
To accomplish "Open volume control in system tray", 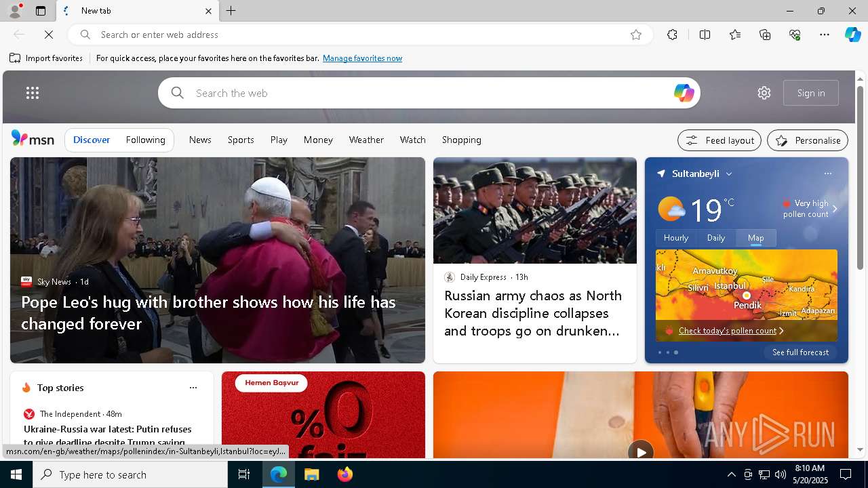I will pyautogui.click(x=781, y=474).
